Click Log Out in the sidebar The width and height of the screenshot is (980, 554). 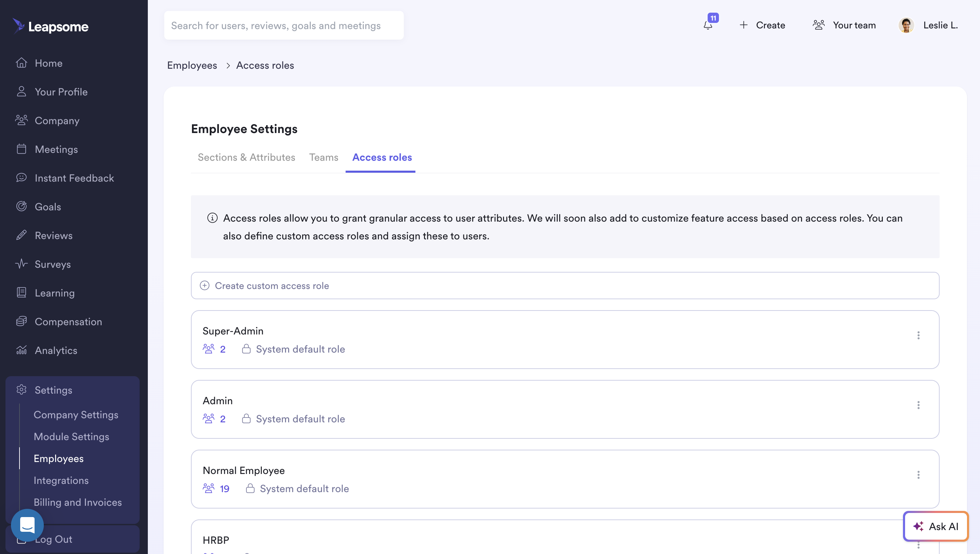pyautogui.click(x=54, y=539)
